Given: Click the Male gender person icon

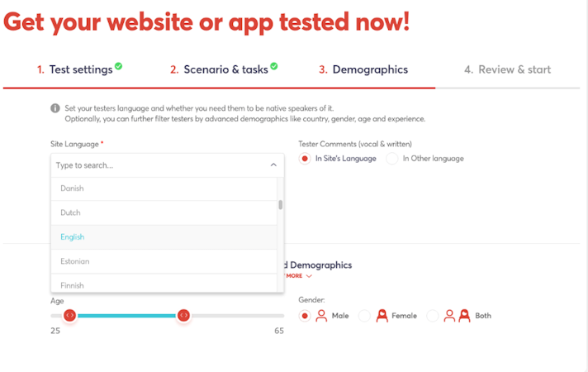Looking at the screenshot, I should [x=321, y=315].
